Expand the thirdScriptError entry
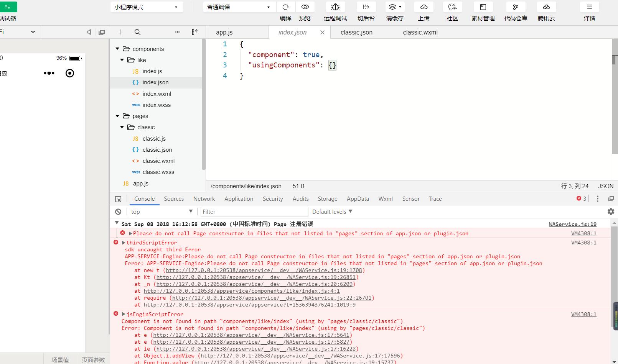618x364 pixels. 124,243
